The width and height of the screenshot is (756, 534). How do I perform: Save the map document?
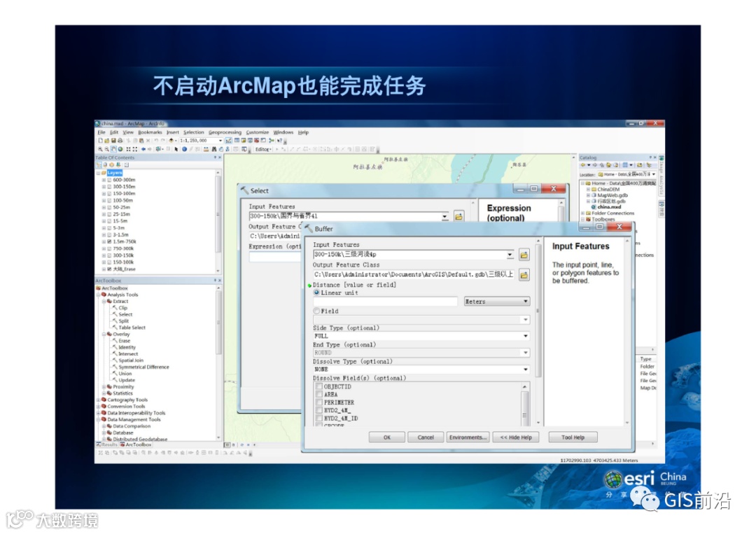pyautogui.click(x=113, y=141)
